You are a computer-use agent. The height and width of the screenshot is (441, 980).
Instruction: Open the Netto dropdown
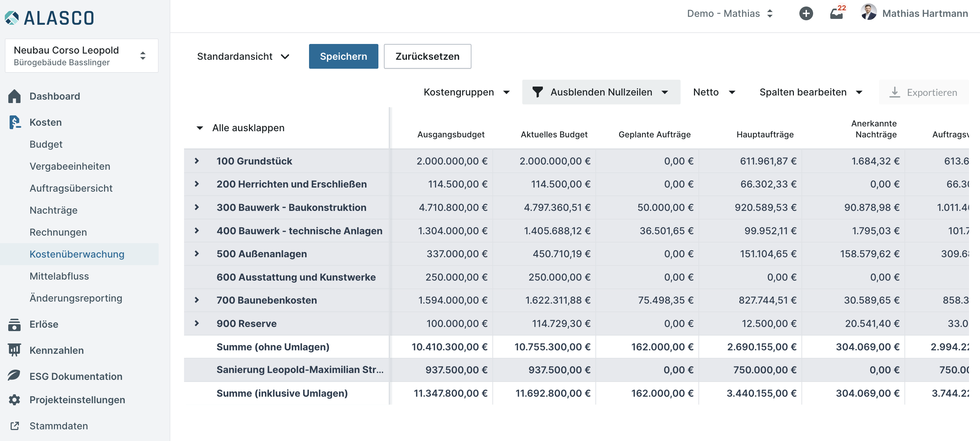click(x=714, y=92)
